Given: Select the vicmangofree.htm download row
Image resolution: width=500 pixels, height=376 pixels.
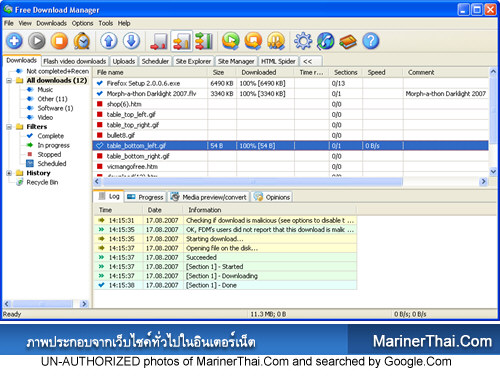Looking at the screenshot, I should click(291, 166).
